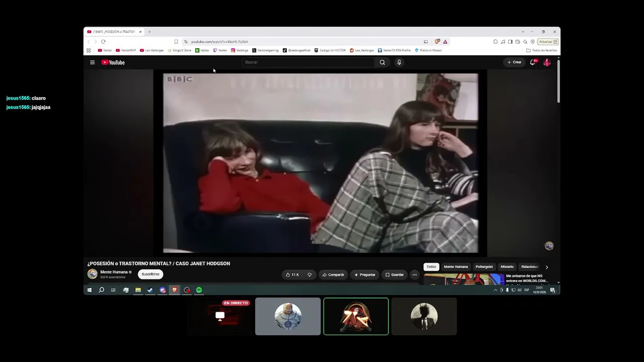Screen dimensions: 644x362
Task: Open Spotify from the taskbar
Action: tap(199, 290)
